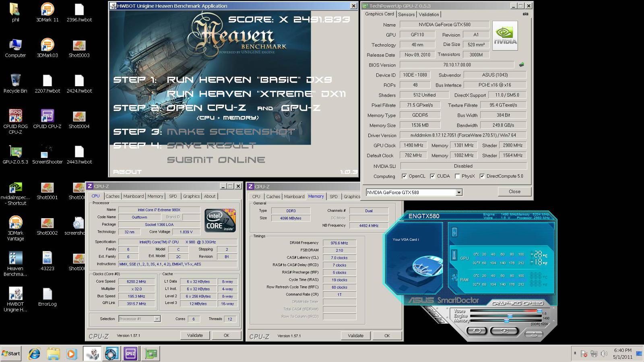Screen dimensions: 644x362
Task: Launch the Heaven Benchmark desktop icon
Action: coord(15,264)
